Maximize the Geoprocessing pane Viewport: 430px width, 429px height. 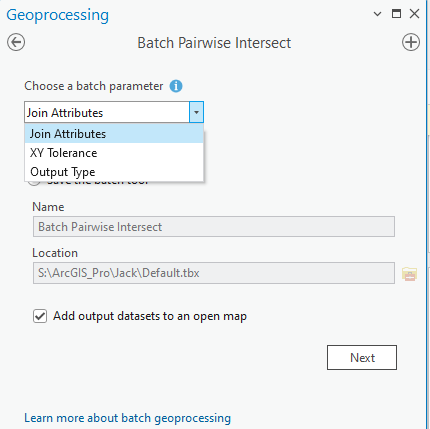pyautogui.click(x=396, y=14)
